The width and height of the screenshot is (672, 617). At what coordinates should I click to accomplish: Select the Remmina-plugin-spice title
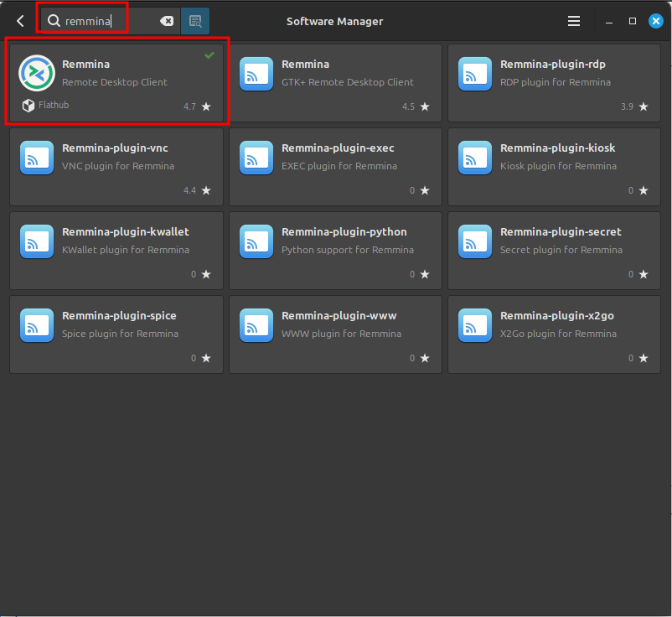click(119, 315)
